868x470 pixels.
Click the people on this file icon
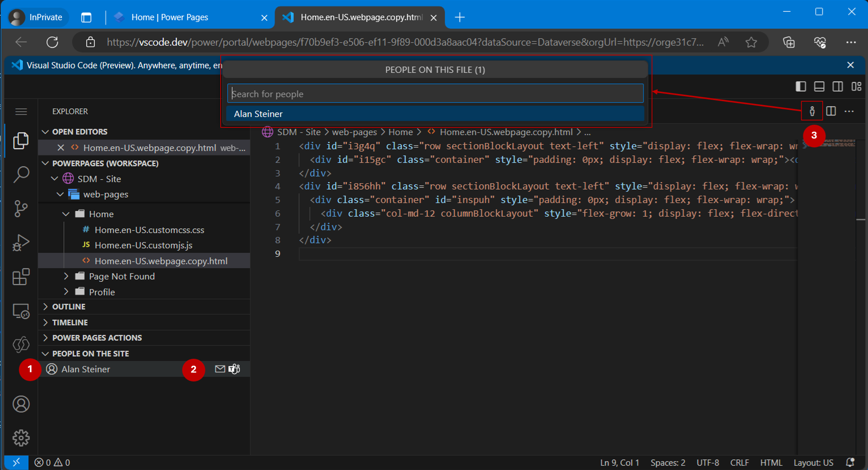pos(812,111)
